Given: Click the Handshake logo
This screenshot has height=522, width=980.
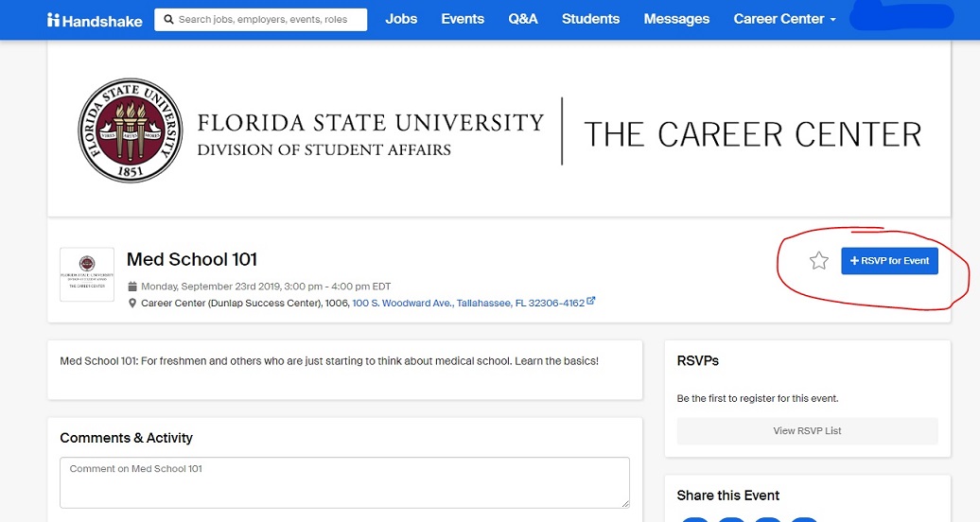Looking at the screenshot, I should coord(95,20).
